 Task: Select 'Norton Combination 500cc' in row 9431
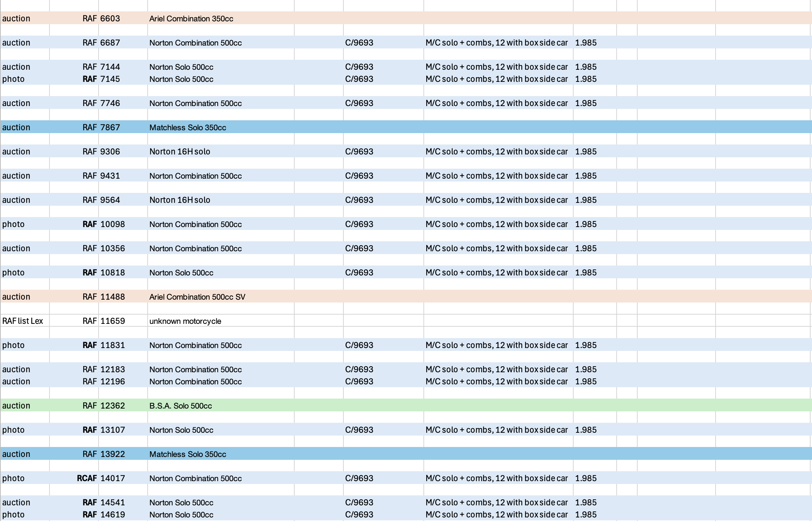[x=221, y=175]
